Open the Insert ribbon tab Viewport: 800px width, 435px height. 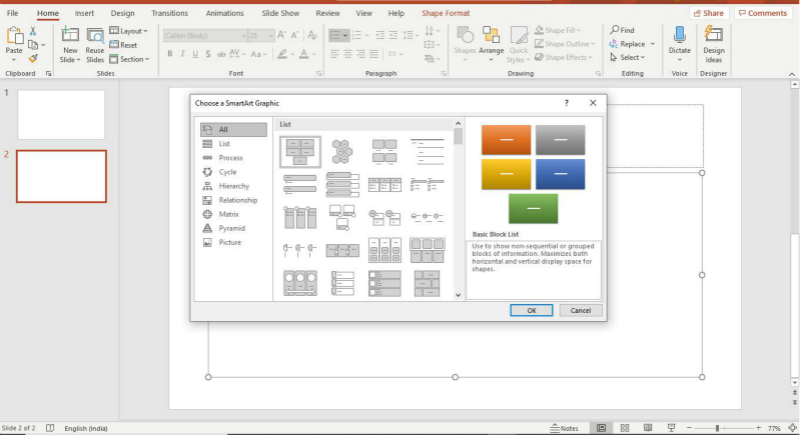pos(85,13)
